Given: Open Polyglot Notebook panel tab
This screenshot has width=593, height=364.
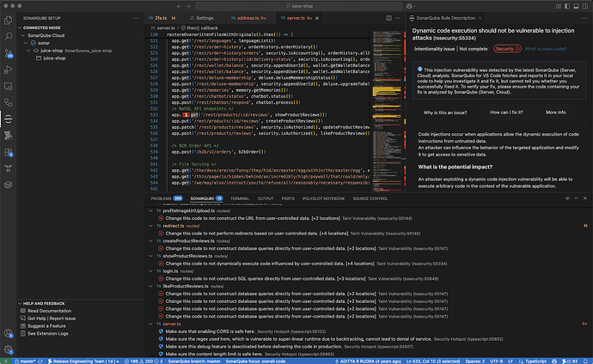Looking at the screenshot, I should tap(323, 198).
